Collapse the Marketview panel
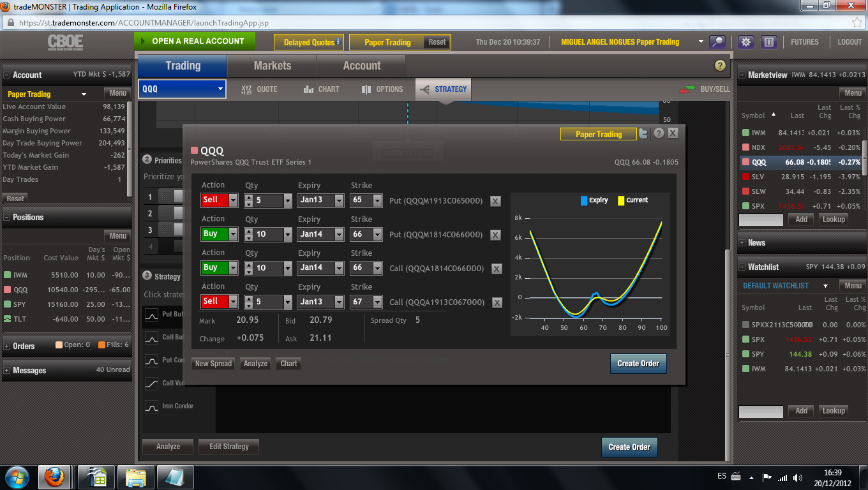Image resolution: width=868 pixels, height=490 pixels. 742,75
